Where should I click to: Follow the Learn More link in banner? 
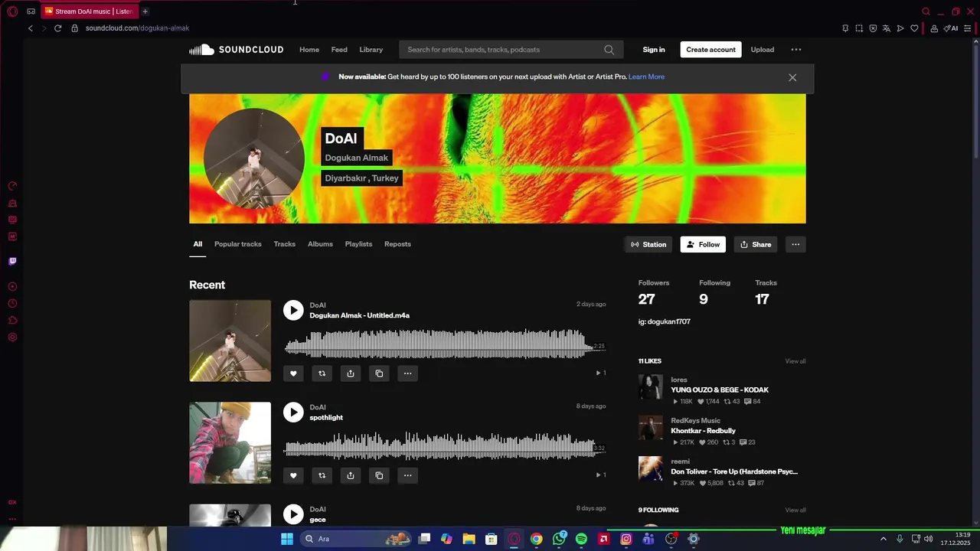(x=646, y=77)
